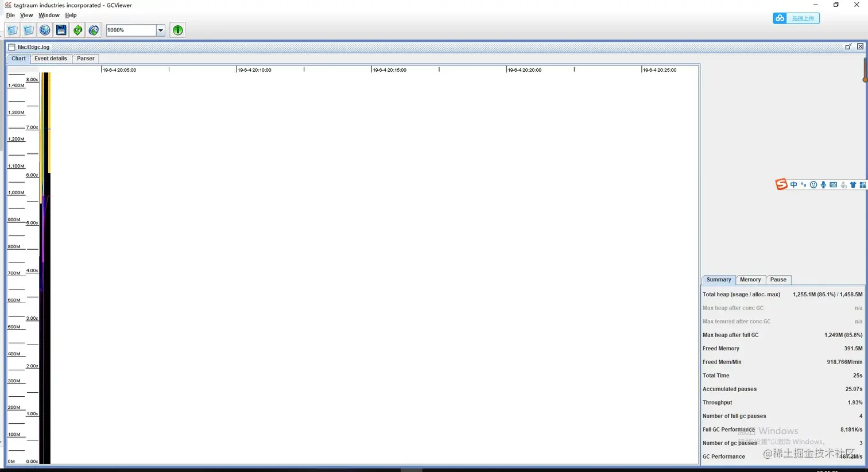868x472 pixels.
Task: Select Max tenured after conc GC row
Action: (x=782, y=322)
